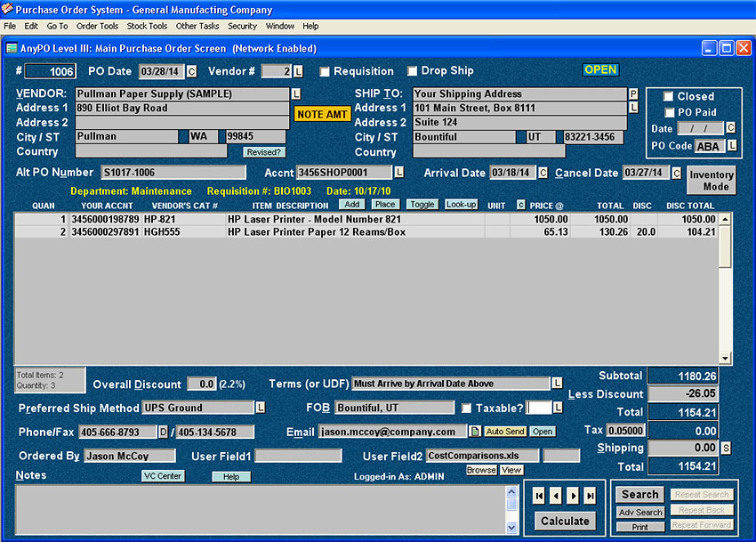The image size is (756, 542).
Task: Open Closed Date calendar C button
Action: point(731,128)
